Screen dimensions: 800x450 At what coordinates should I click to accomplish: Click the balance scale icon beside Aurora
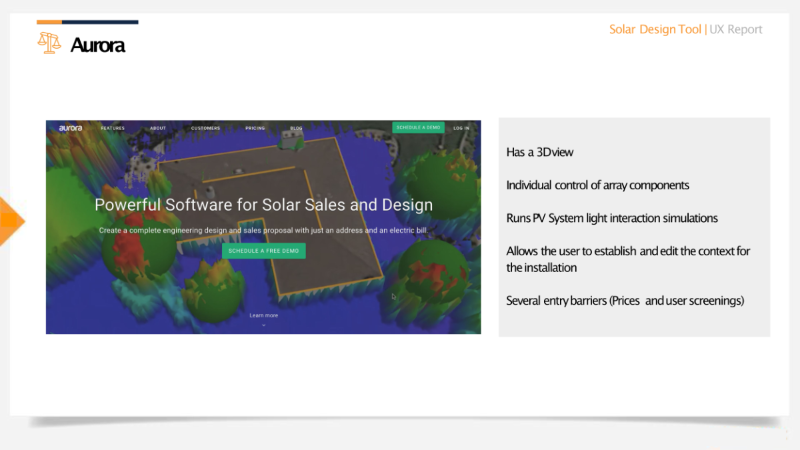tap(49, 43)
